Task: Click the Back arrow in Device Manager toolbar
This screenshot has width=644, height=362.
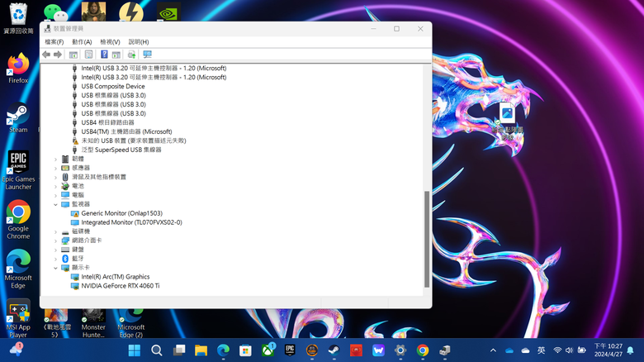Action: coord(46,55)
